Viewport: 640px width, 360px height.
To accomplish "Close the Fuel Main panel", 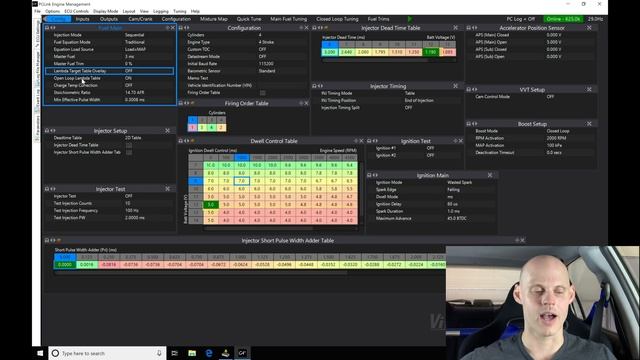I will [x=173, y=28].
